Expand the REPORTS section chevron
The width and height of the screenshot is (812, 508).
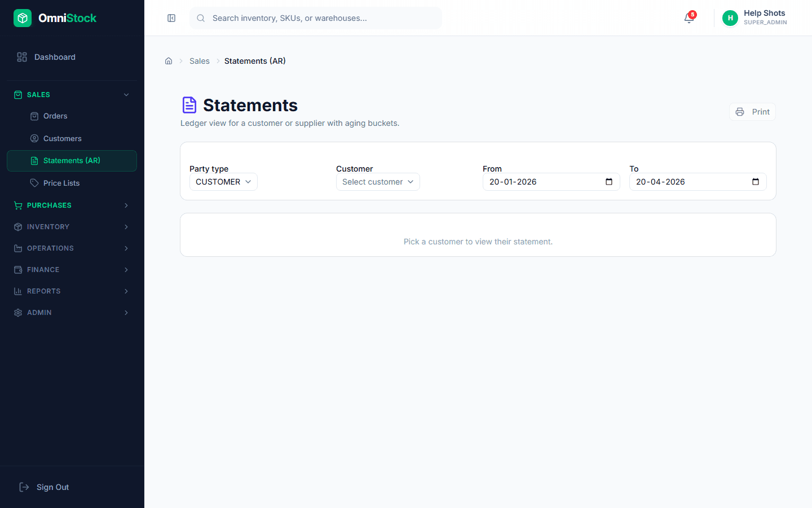click(126, 291)
